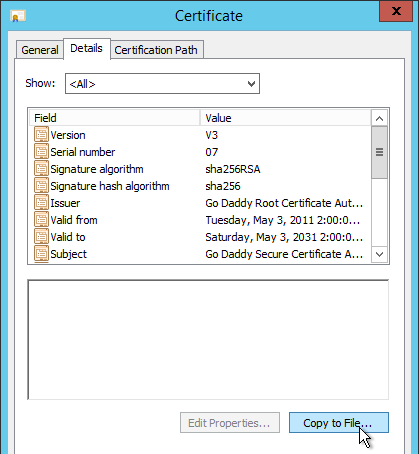Click the certificate icon in title bar
419x454 pixels.
click(x=18, y=16)
